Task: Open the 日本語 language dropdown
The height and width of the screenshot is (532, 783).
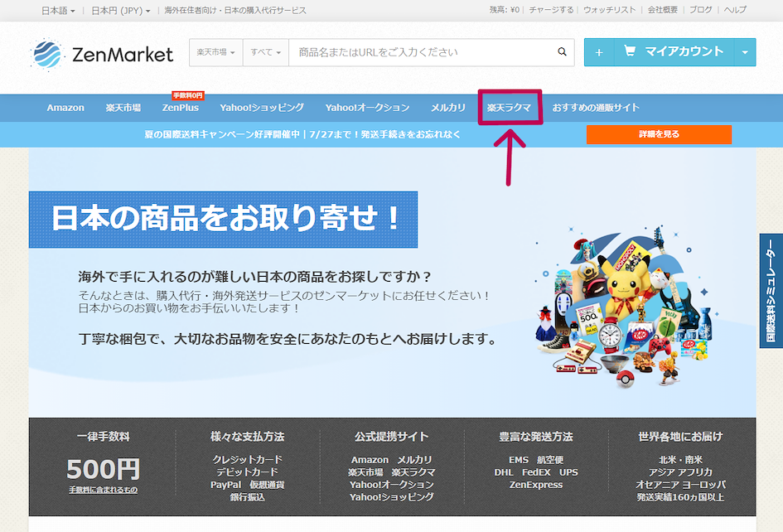Action: point(58,11)
